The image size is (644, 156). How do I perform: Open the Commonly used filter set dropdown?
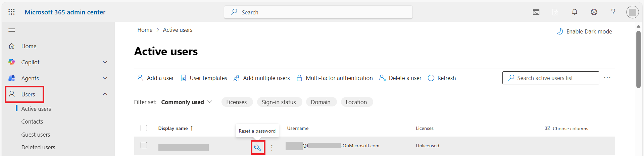187,102
